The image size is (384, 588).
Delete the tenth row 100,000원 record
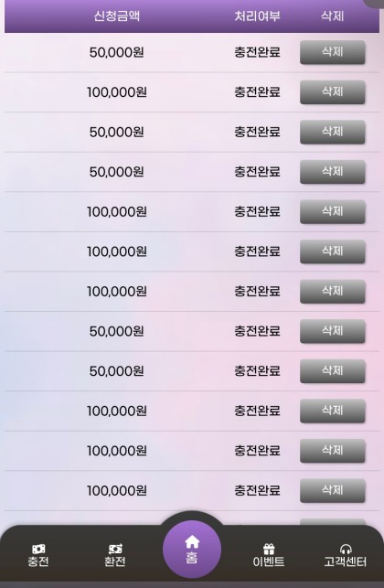[332, 411]
